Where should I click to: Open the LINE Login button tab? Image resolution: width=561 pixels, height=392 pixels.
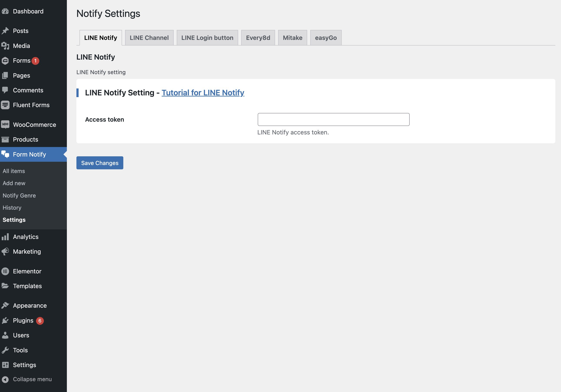(x=207, y=38)
